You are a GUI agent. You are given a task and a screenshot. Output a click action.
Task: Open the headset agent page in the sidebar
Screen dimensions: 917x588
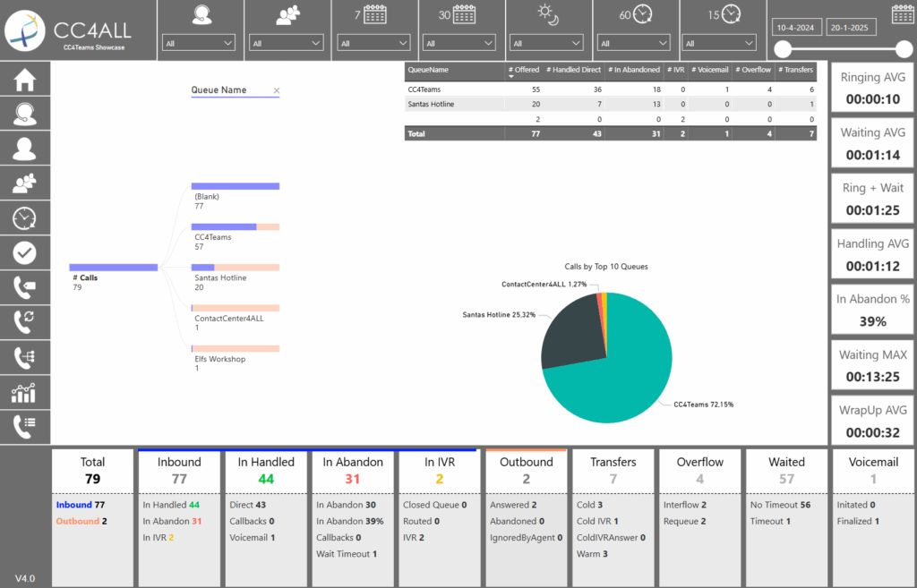(25, 114)
